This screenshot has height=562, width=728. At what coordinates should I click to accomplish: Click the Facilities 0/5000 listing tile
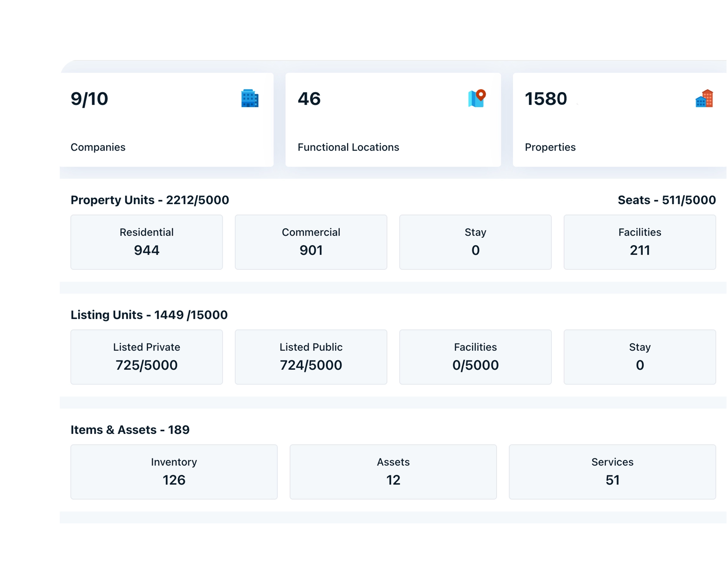pyautogui.click(x=475, y=357)
